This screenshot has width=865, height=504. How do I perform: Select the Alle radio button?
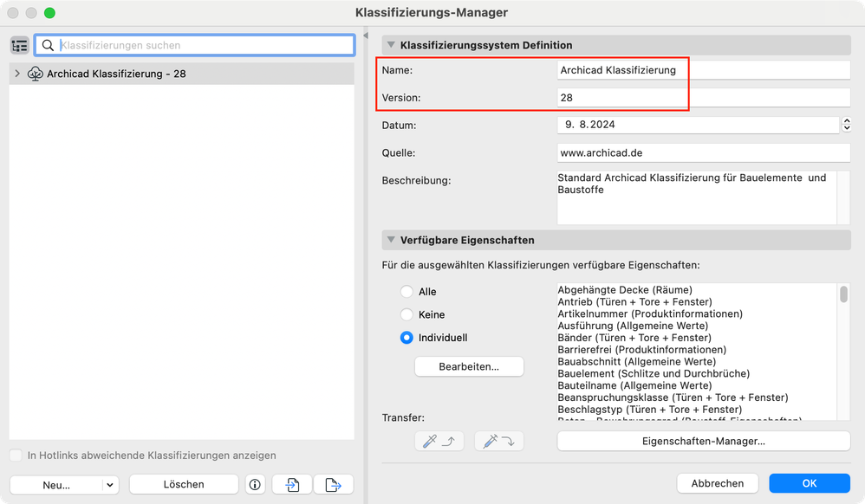(406, 292)
